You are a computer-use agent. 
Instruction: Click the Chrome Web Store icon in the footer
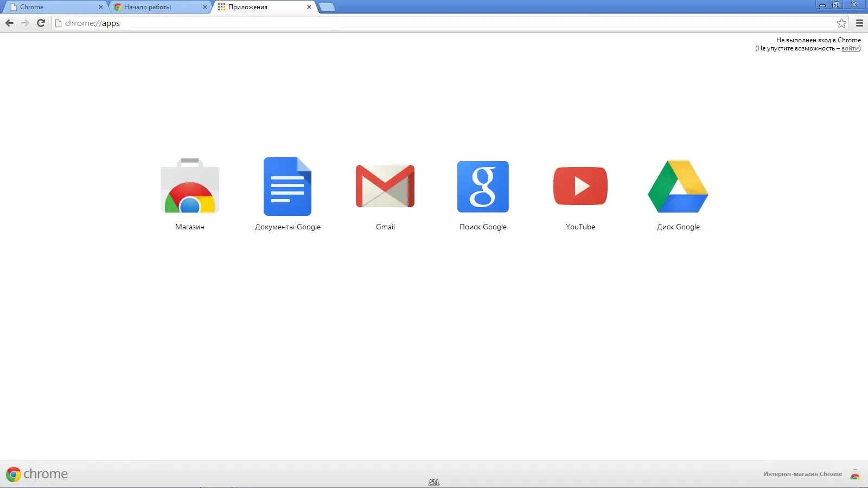tap(855, 474)
